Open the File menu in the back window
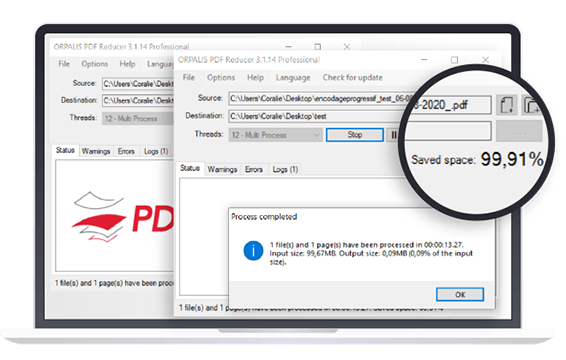Image resolution: width=566 pixels, height=360 pixels. (64, 64)
